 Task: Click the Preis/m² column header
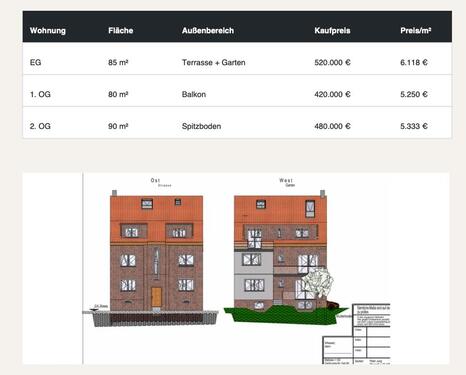point(416,31)
